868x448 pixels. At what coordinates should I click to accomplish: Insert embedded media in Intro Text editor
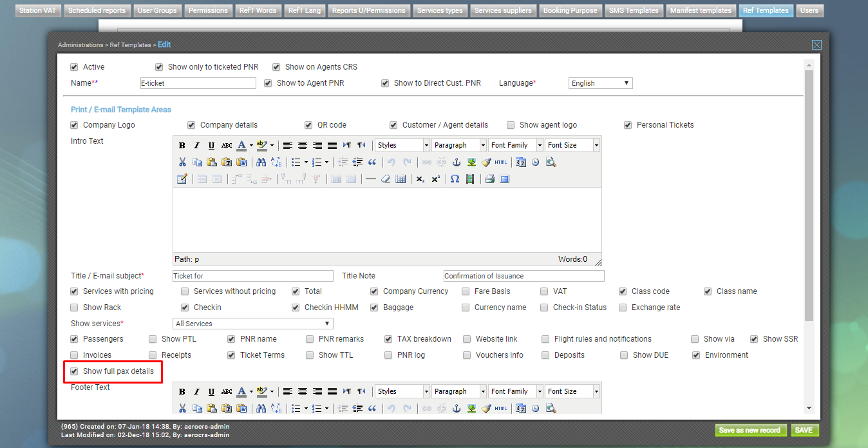click(x=469, y=179)
